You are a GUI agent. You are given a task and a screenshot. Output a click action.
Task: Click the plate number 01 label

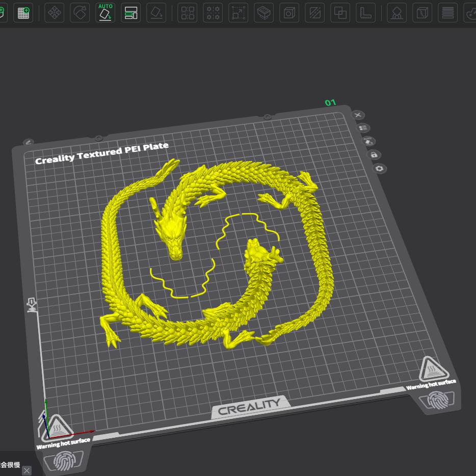point(330,102)
